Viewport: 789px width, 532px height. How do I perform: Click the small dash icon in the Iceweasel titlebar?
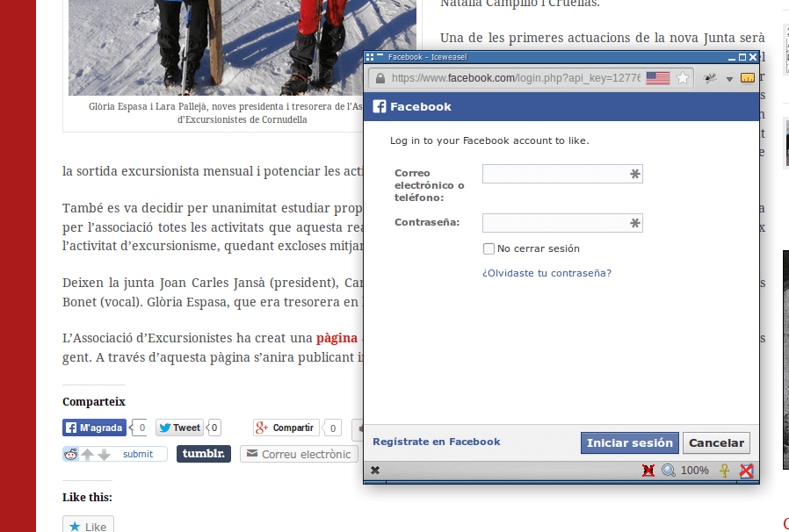point(380,54)
